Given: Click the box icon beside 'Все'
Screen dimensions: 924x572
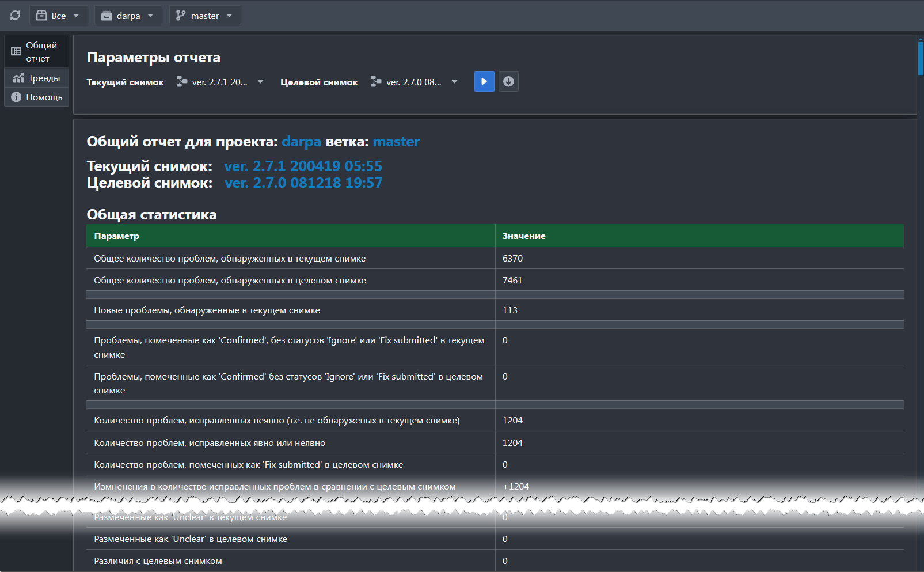Looking at the screenshot, I should 41,16.
